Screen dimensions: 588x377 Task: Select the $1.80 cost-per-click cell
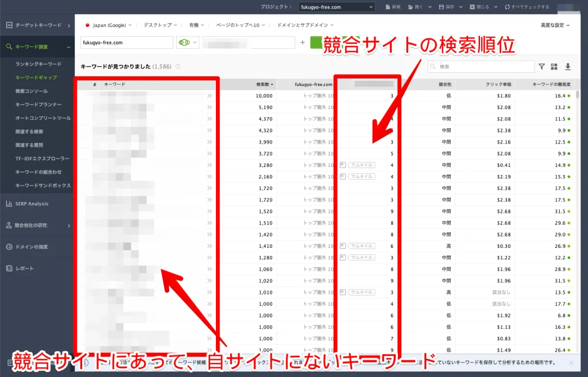(504, 96)
